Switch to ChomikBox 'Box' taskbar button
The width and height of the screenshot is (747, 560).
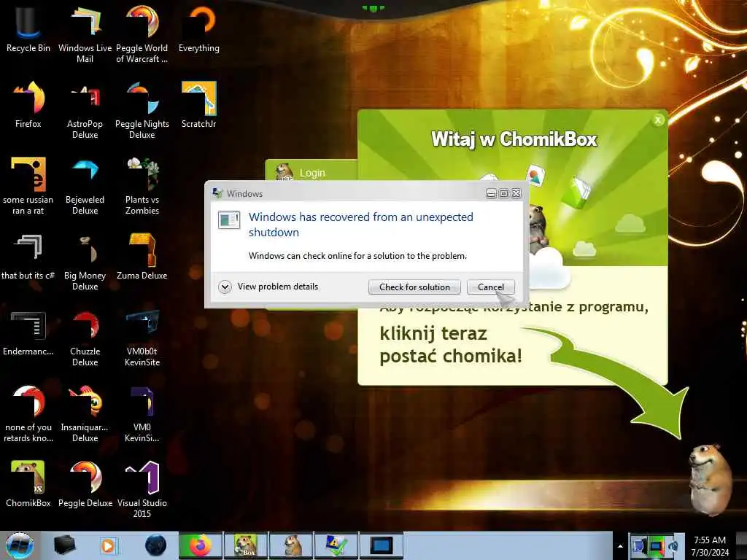coord(246,545)
